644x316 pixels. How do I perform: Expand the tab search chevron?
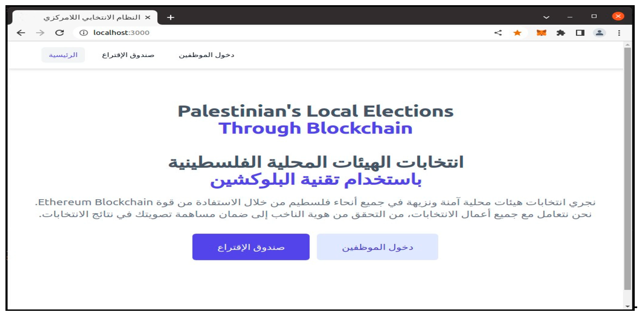(x=546, y=17)
